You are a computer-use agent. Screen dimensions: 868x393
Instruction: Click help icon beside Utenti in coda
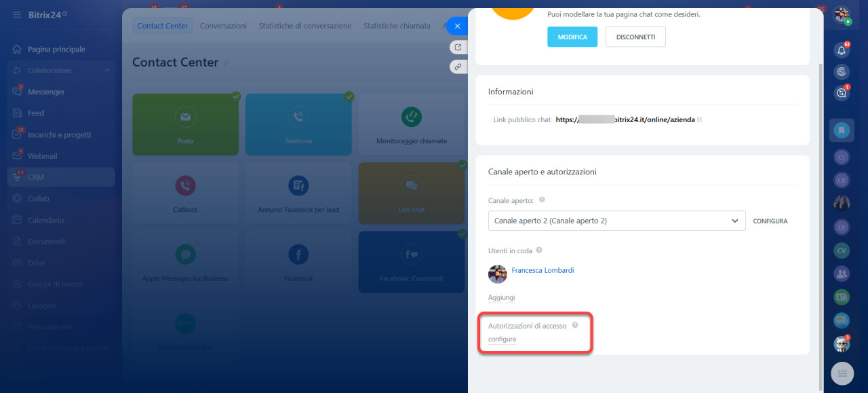pyautogui.click(x=539, y=250)
